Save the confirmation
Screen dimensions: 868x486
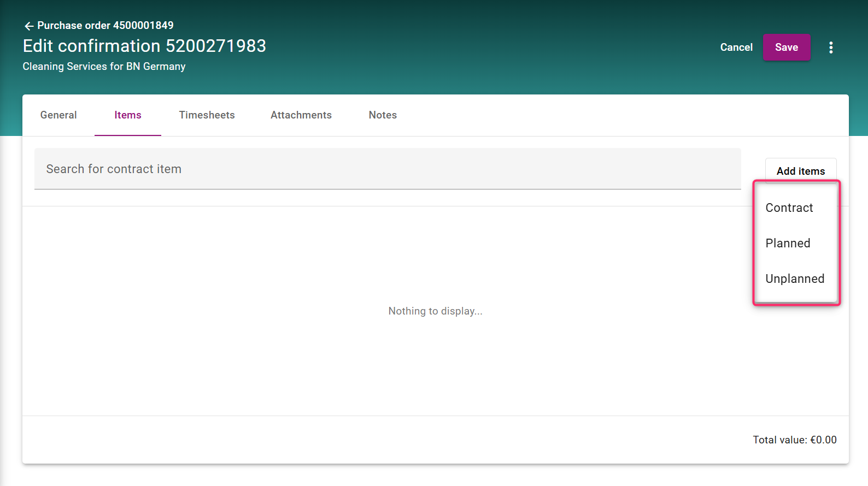786,48
